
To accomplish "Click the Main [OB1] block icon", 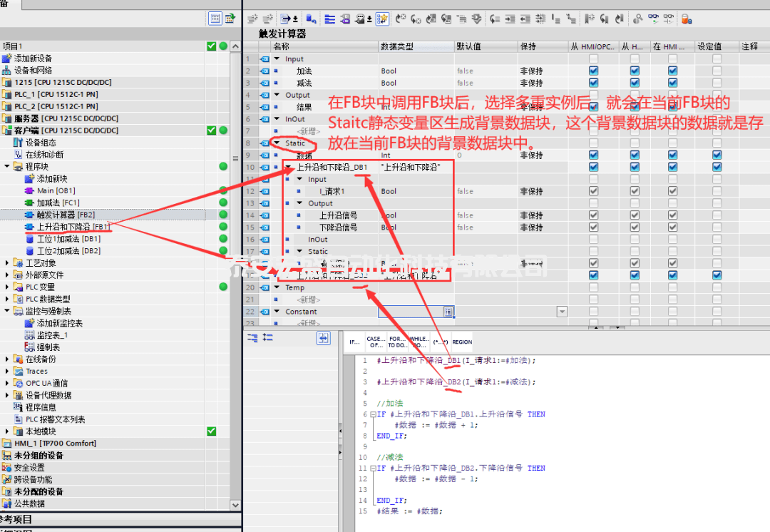I will click(29, 191).
